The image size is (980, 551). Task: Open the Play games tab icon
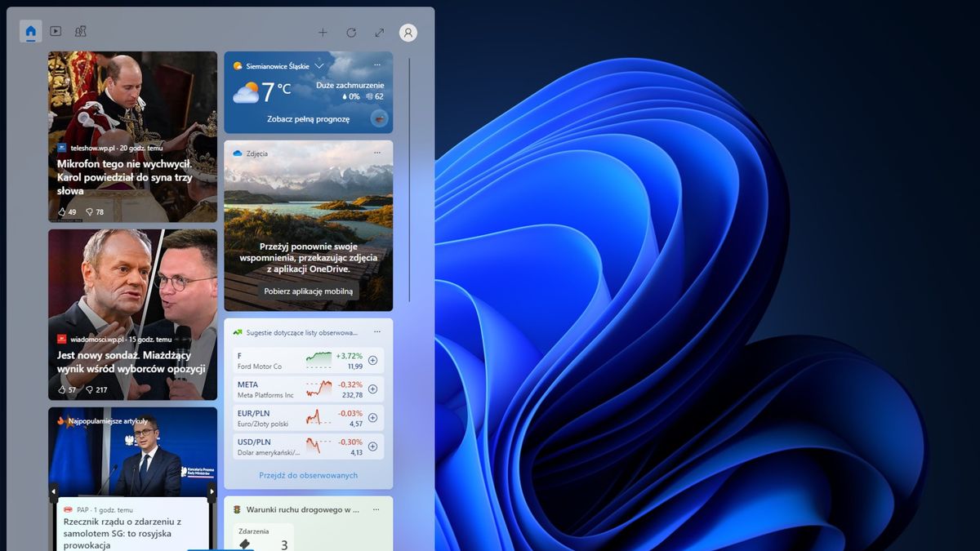80,32
